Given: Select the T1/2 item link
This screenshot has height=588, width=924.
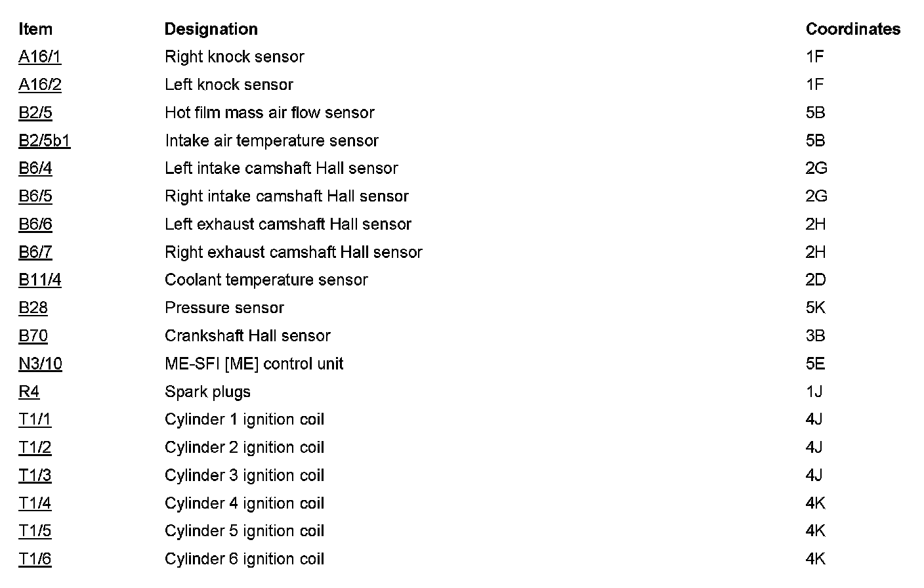Looking at the screenshot, I should coord(35,448).
